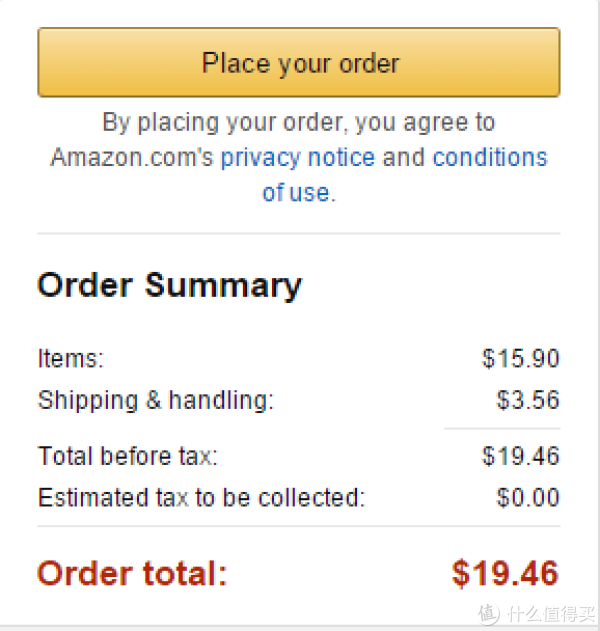Click the $3.56 shipping amount

(x=528, y=400)
